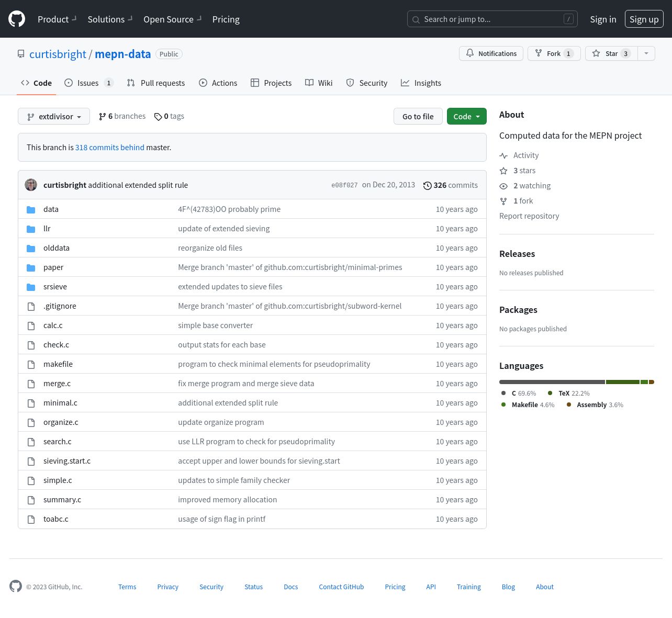Click the repository icon beside curtisbright
The width and height of the screenshot is (672, 618).
(21, 54)
